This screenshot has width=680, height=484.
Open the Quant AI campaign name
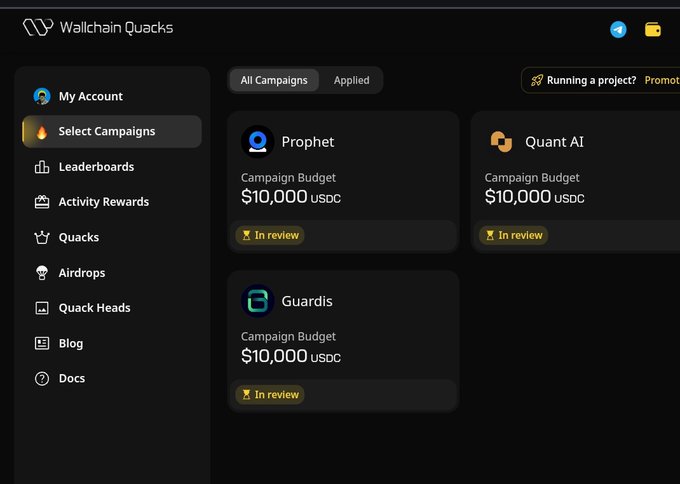[x=554, y=142]
